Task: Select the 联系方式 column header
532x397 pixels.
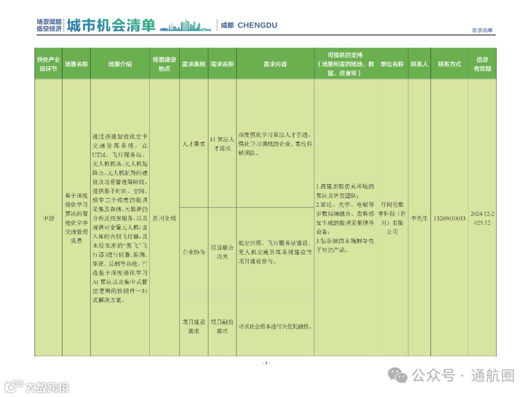Action: (x=449, y=64)
